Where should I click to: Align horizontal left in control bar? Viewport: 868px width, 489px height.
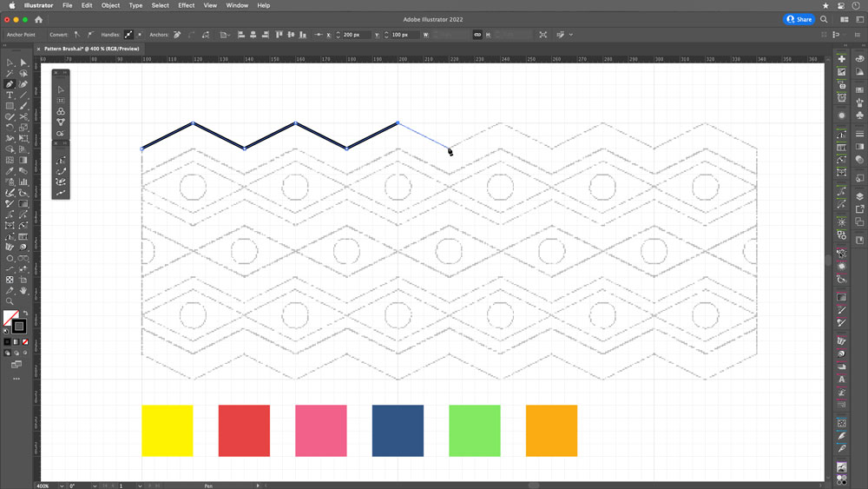[240, 35]
